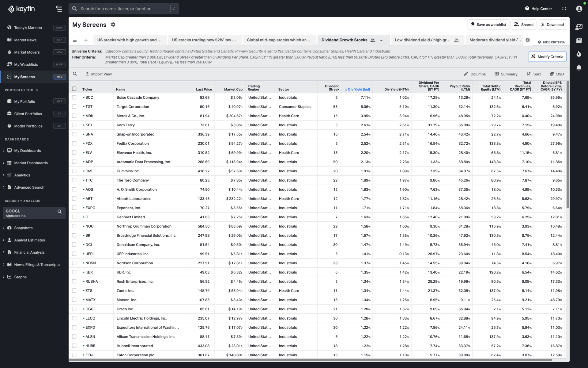The image size is (588, 368).
Task: Click the Modify Criteria button
Action: tap(547, 56)
